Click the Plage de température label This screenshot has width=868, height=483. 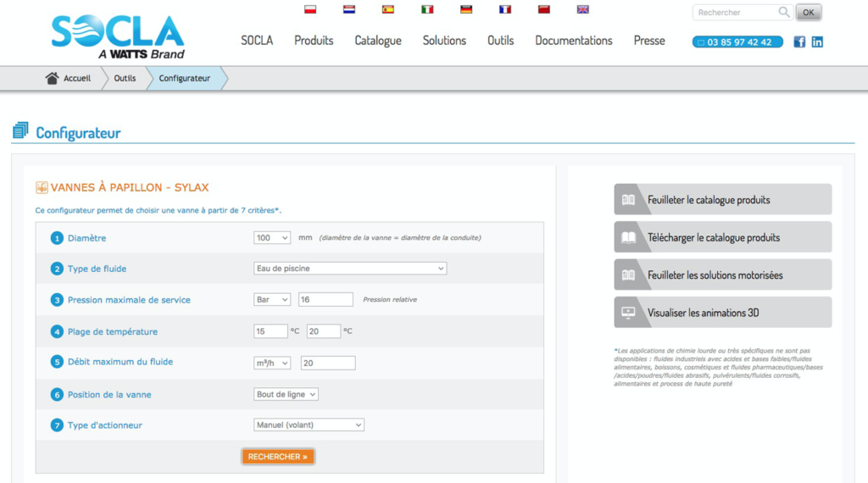pos(113,331)
